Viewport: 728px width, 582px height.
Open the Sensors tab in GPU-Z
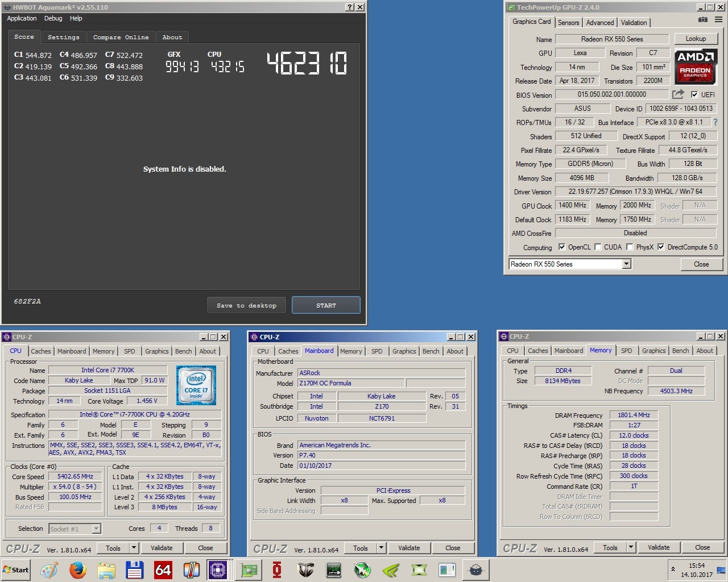click(x=568, y=23)
